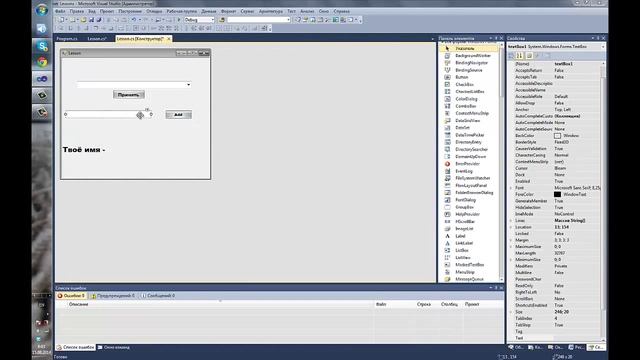Switch to the Lesson.cs* code tab
Viewport: 640px width, 360px height.
coord(97,39)
